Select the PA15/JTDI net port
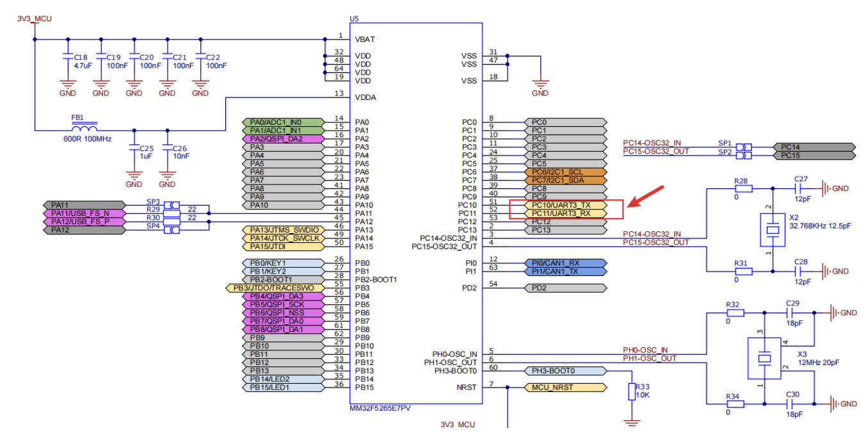868x442 pixels. pyautogui.click(x=284, y=247)
